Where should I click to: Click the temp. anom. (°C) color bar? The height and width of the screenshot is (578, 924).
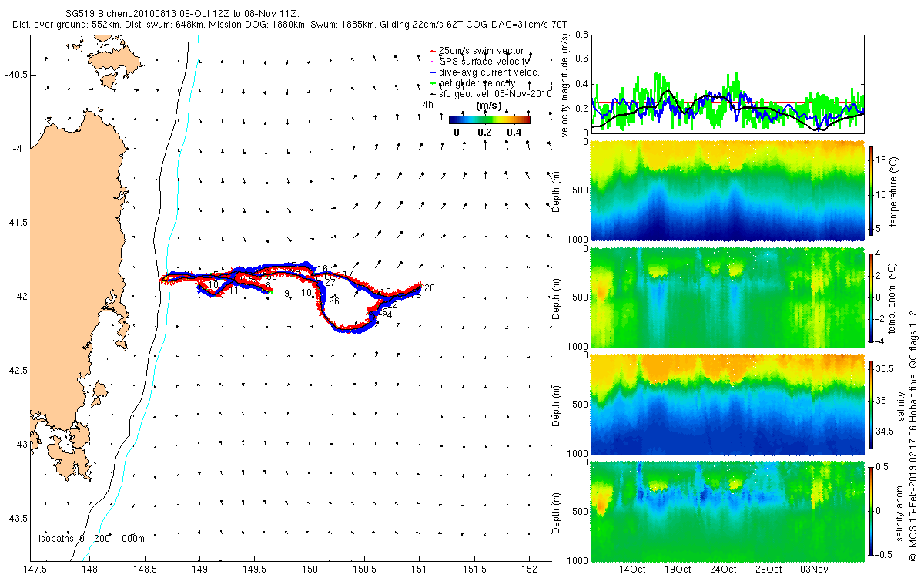(x=872, y=297)
